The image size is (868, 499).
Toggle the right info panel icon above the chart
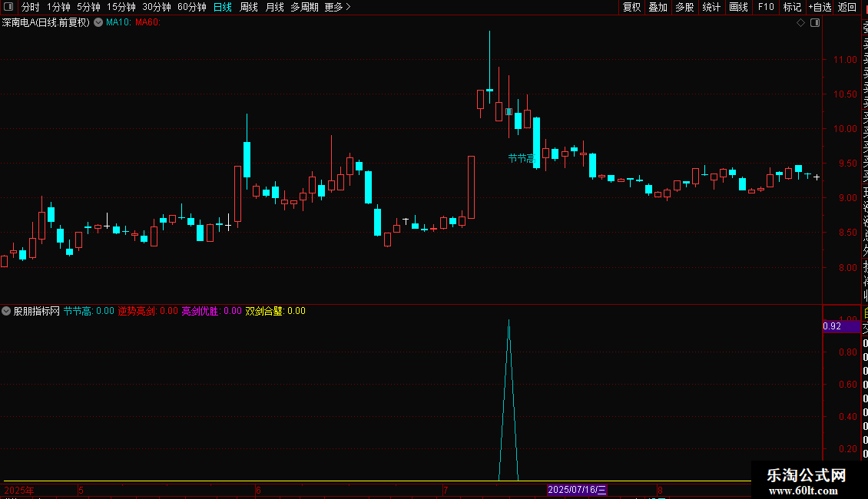coord(815,23)
